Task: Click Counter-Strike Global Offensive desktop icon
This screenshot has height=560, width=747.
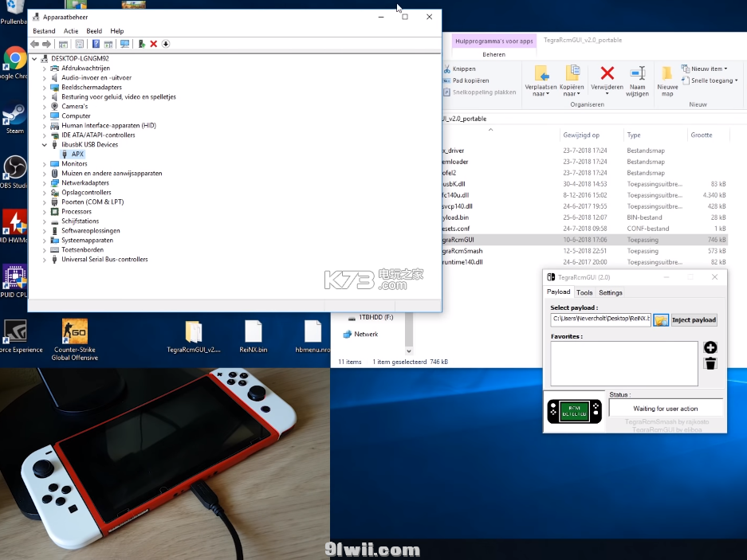Action: point(75,339)
